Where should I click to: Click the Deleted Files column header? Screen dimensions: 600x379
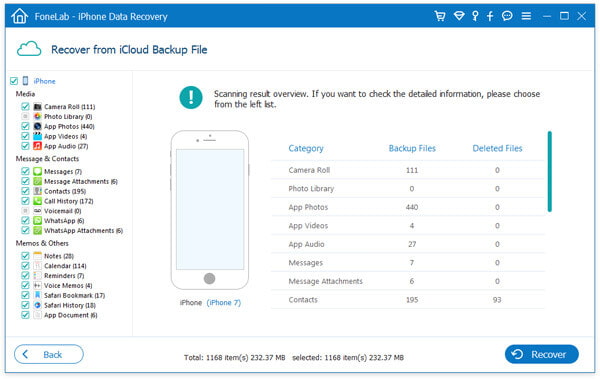[497, 149]
